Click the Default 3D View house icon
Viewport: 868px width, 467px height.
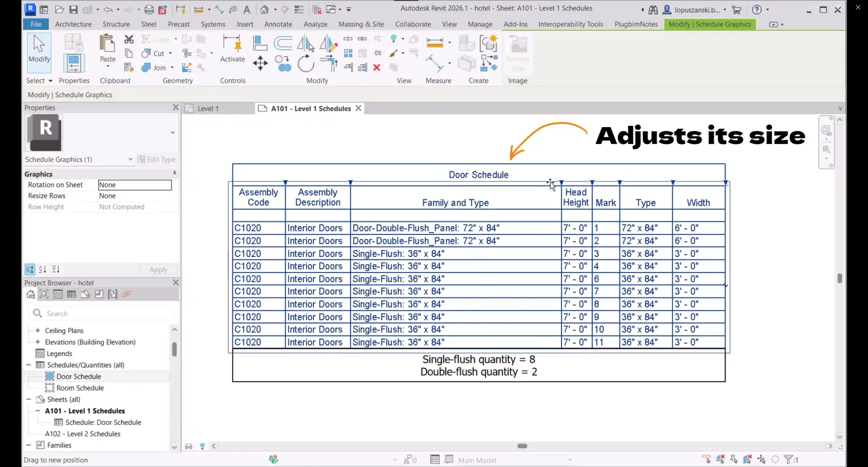(x=265, y=10)
